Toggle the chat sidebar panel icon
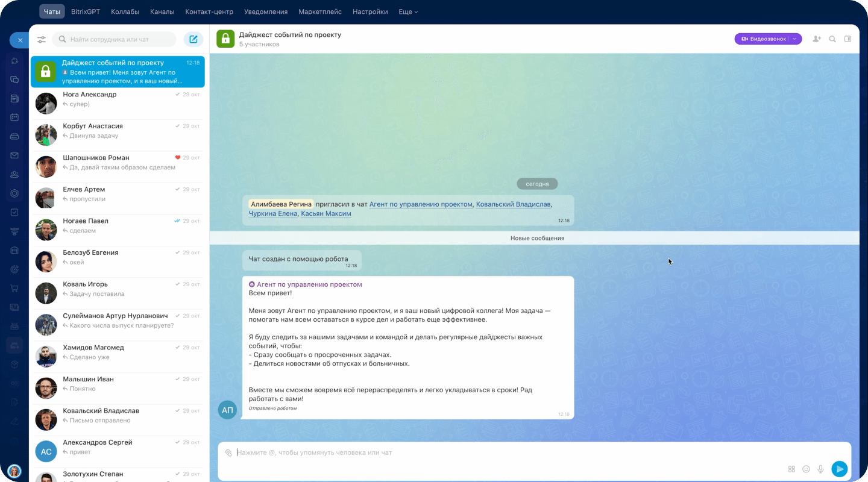 [848, 39]
